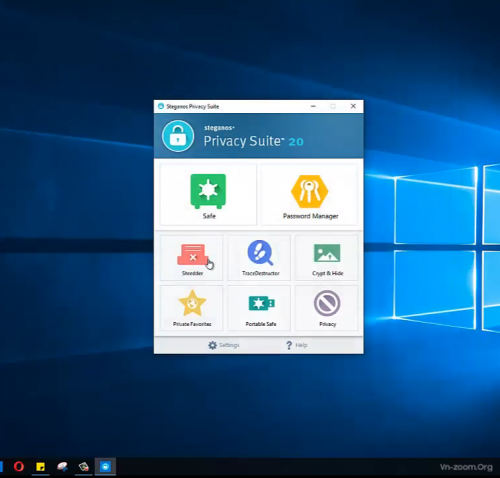This screenshot has width=500, height=478.
Task: Click the Steganos taskbar button
Action: pos(105,466)
